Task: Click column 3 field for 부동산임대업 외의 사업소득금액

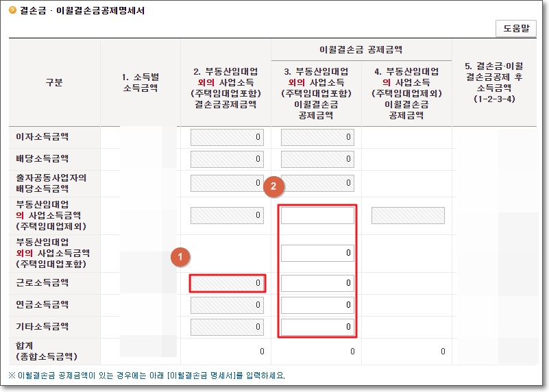Action: (x=317, y=253)
